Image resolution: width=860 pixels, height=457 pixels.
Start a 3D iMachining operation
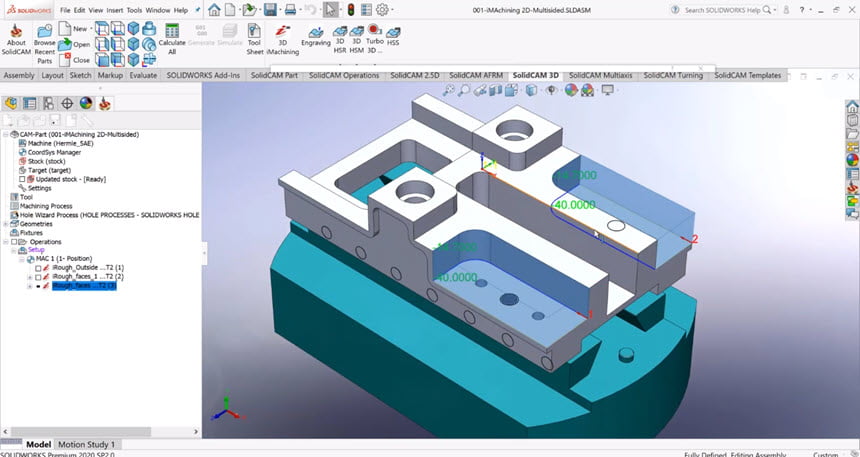tap(282, 40)
